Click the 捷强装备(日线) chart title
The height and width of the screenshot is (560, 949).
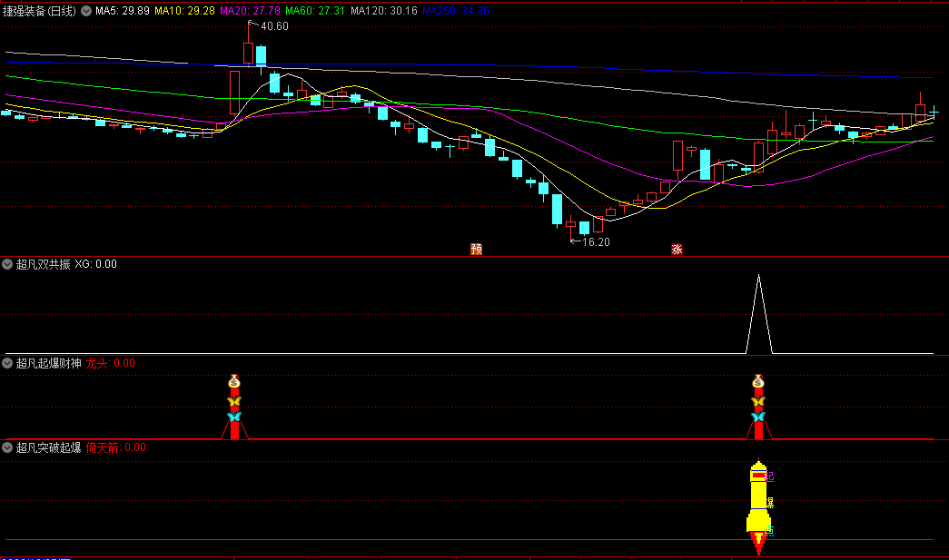(39, 11)
